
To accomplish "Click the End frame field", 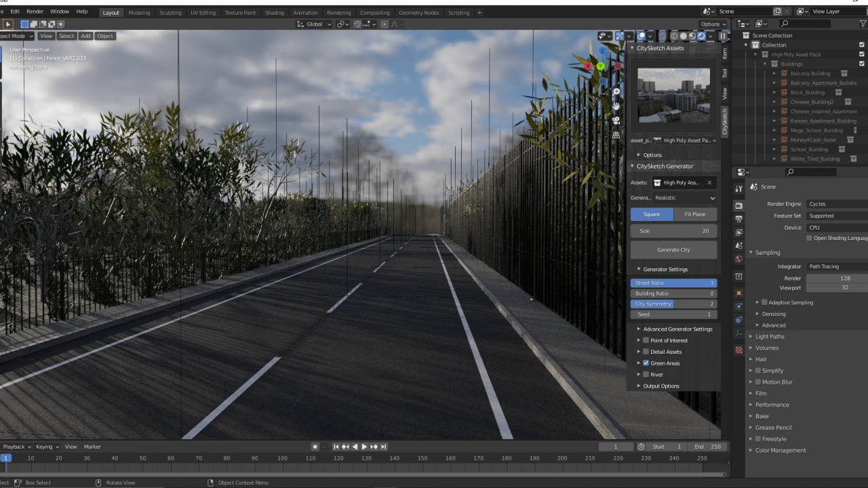I will click(x=707, y=447).
